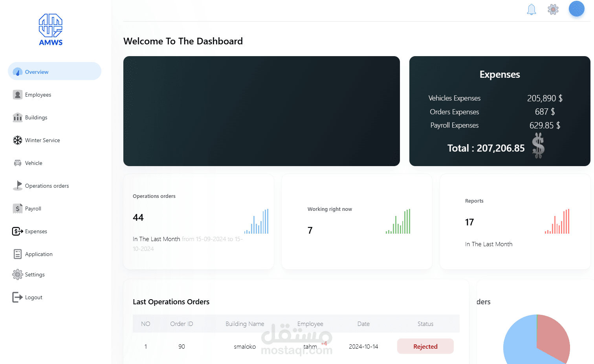Select the Overview menu item
The width and height of the screenshot is (594, 364).
coord(55,71)
